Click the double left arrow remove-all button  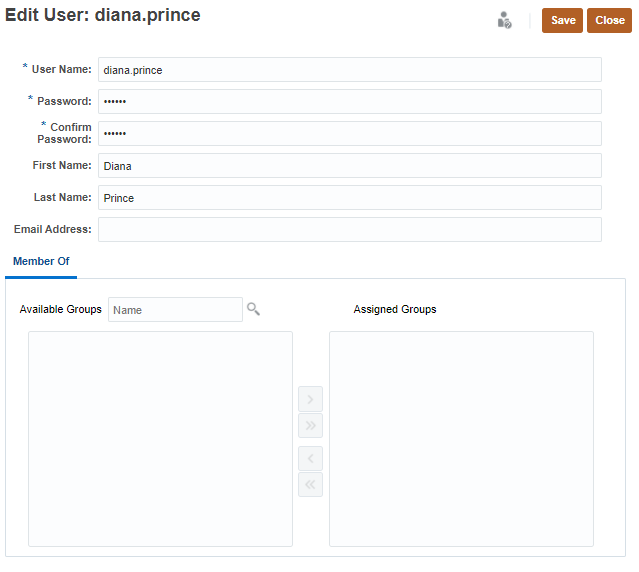[x=310, y=485]
